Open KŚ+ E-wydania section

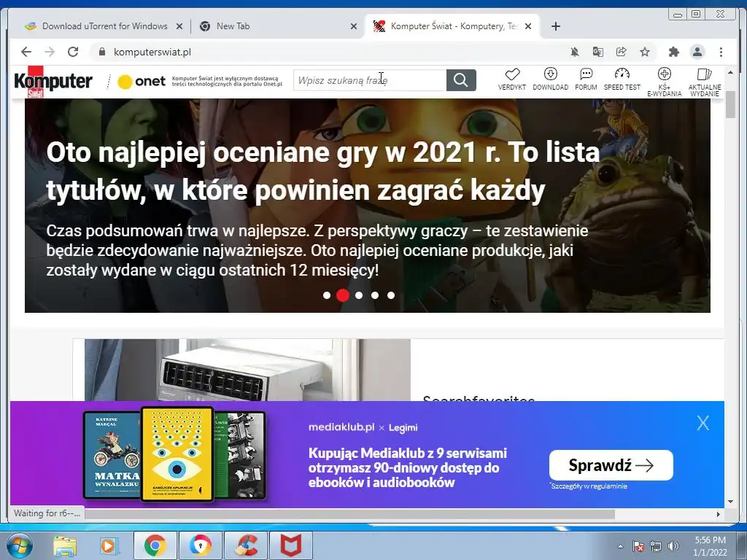pos(664,82)
